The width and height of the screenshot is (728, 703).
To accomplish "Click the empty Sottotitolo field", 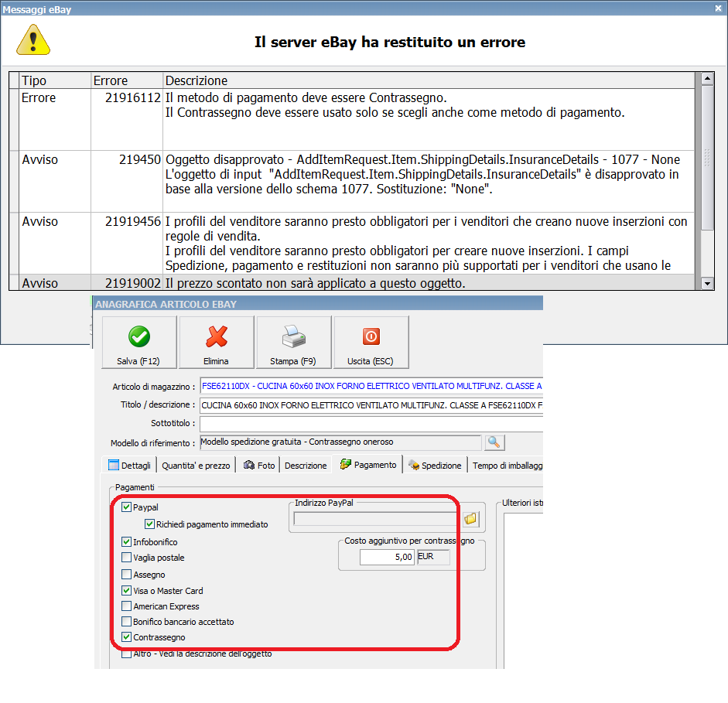I will click(371, 424).
